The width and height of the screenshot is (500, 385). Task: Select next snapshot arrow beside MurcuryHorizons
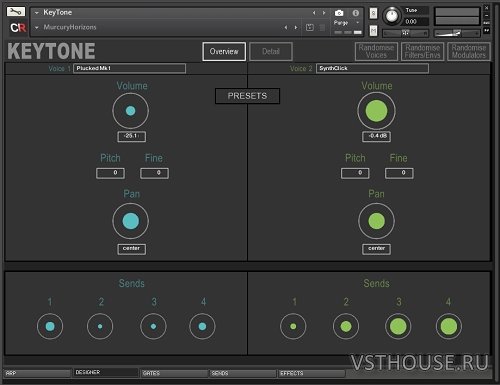click(296, 27)
